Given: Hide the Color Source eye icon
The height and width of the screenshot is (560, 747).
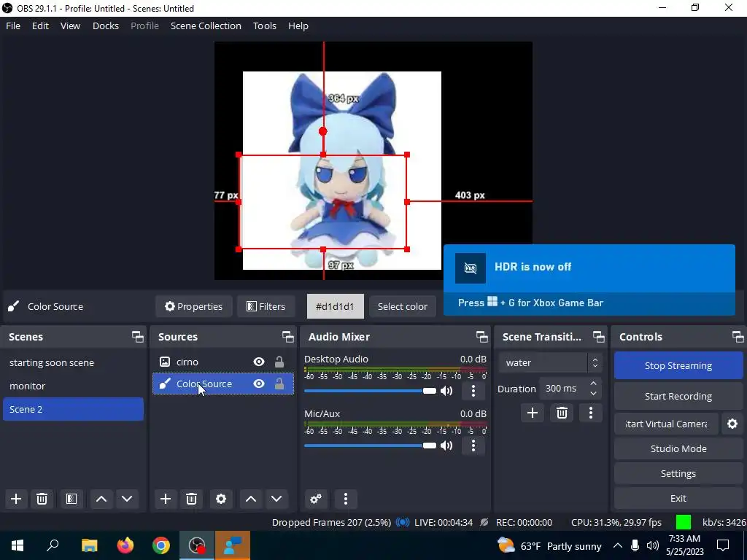Looking at the screenshot, I should pos(259,384).
